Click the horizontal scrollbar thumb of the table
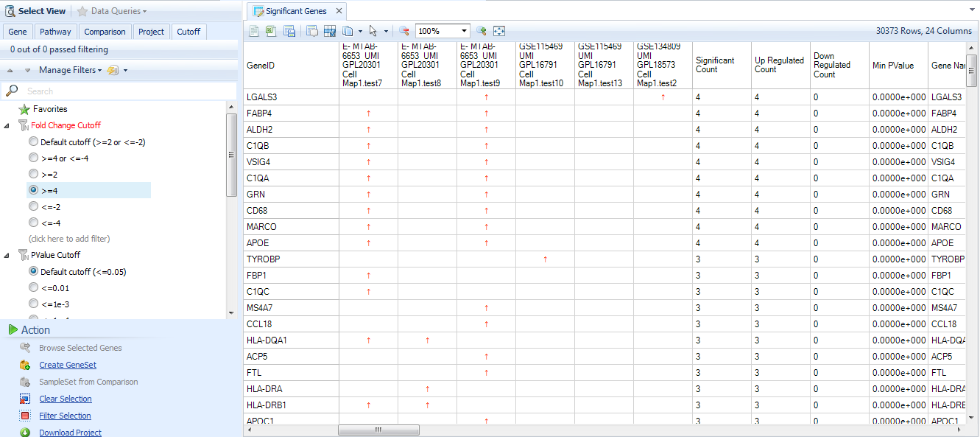This screenshot has width=980, height=437. [378, 430]
